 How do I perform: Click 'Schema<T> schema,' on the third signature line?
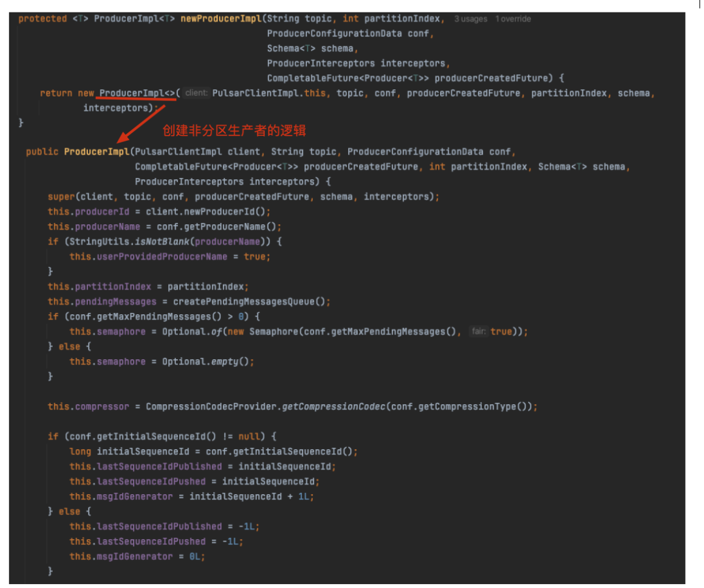point(312,48)
